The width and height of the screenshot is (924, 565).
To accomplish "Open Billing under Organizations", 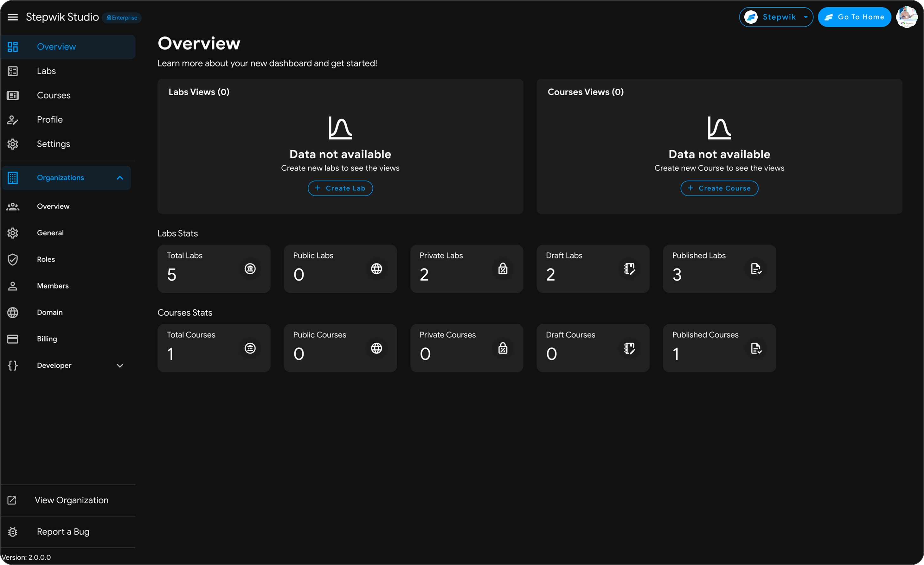I will click(x=66, y=339).
